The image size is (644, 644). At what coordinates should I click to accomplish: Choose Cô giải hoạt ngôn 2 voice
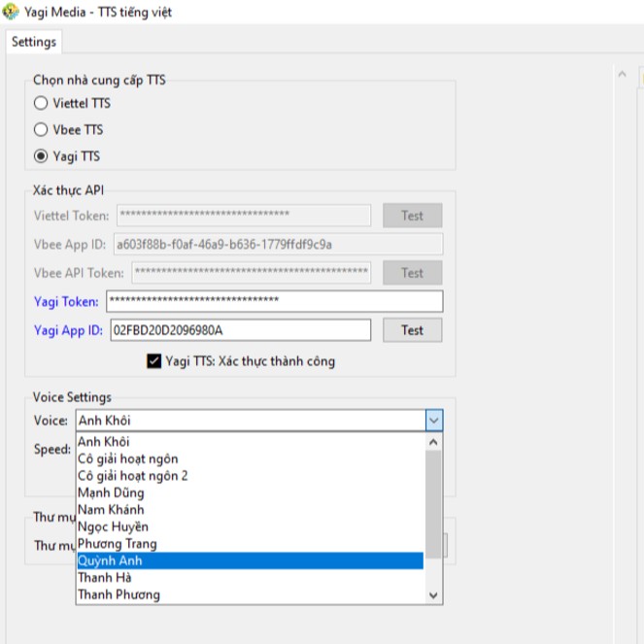click(251, 476)
